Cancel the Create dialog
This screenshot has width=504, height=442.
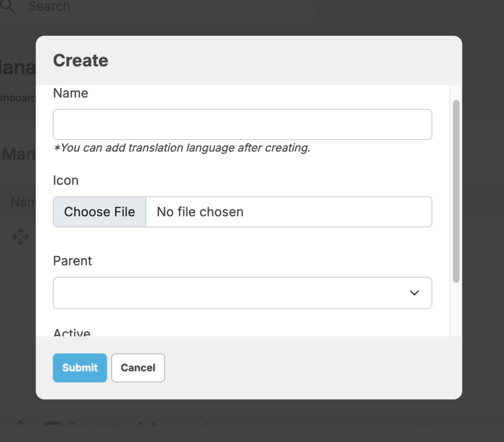(x=138, y=368)
